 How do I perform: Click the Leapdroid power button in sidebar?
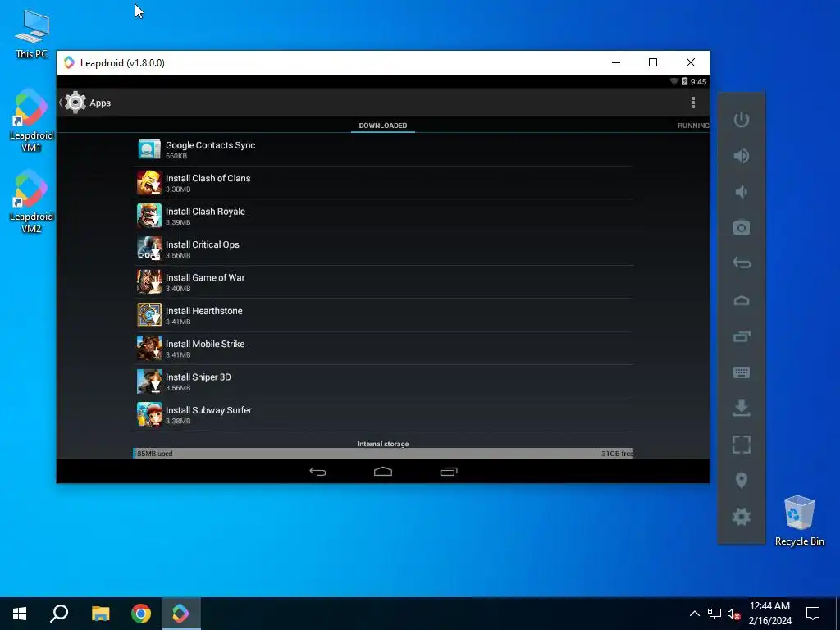click(742, 120)
